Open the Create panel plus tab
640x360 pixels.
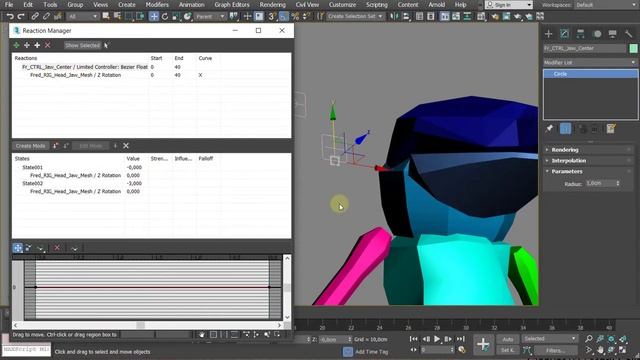pyautogui.click(x=549, y=33)
